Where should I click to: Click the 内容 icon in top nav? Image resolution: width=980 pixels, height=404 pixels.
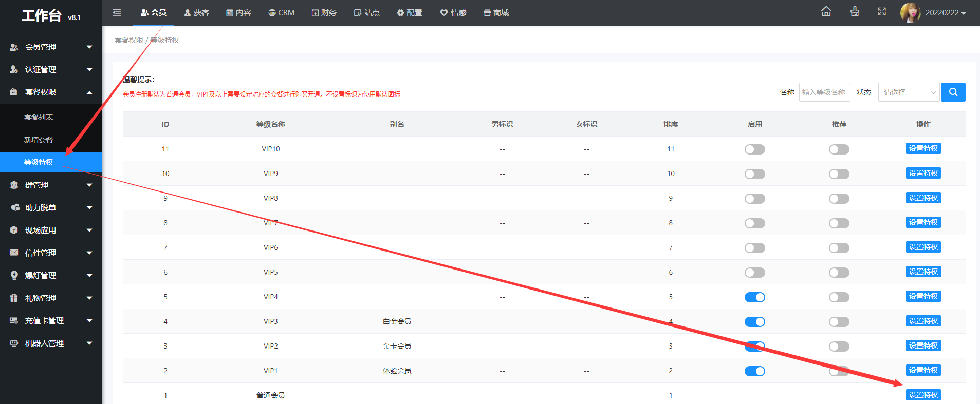click(x=230, y=13)
